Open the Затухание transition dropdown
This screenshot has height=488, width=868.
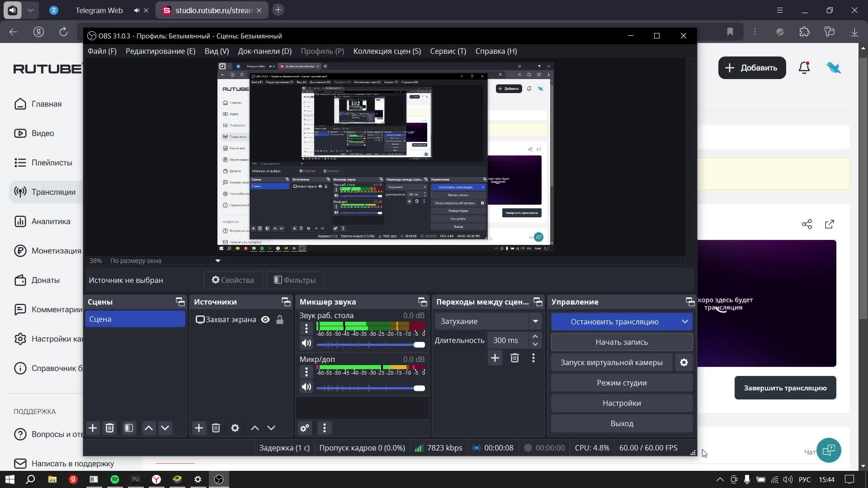click(488, 321)
